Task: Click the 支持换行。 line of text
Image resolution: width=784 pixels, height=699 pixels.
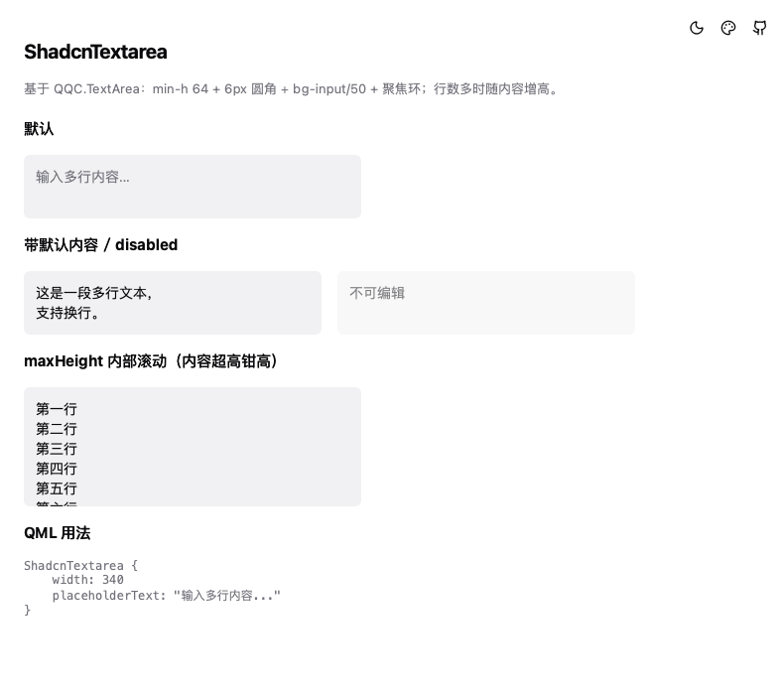Action: [68, 313]
